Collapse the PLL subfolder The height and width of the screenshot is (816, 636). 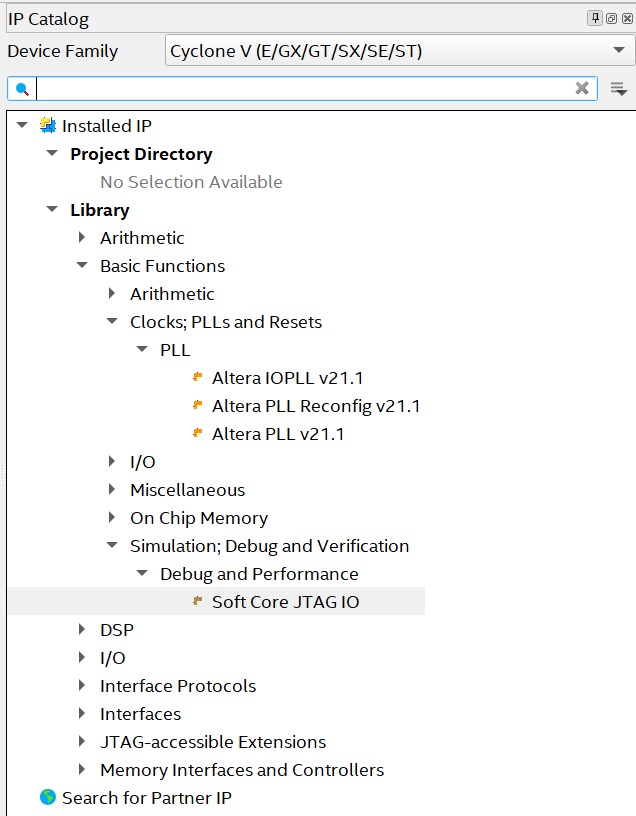tap(142, 349)
